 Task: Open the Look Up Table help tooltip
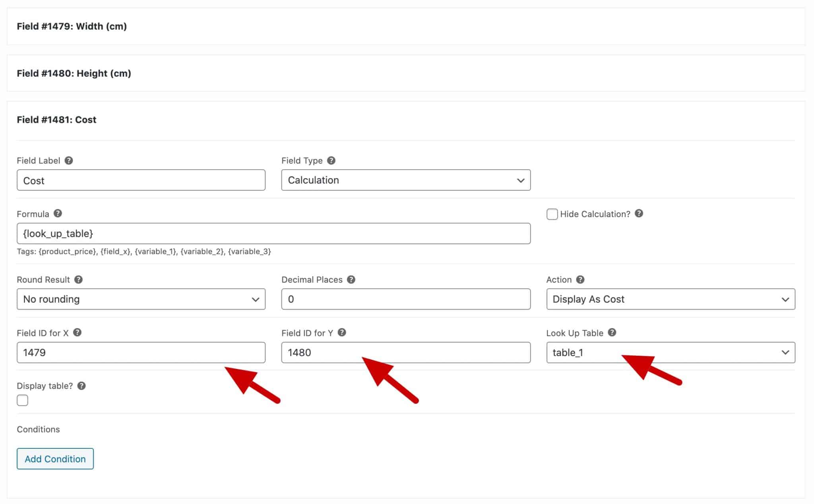point(612,333)
